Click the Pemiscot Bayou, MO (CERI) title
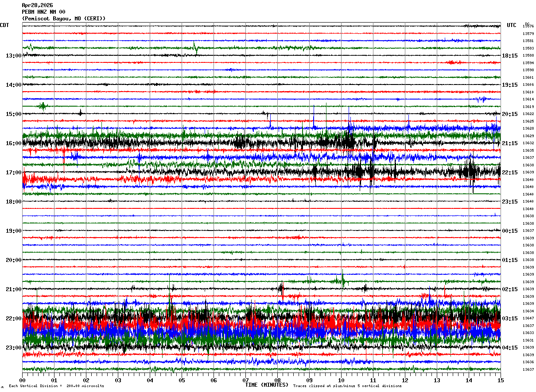This screenshot has width=536, height=392. pyautogui.click(x=64, y=19)
